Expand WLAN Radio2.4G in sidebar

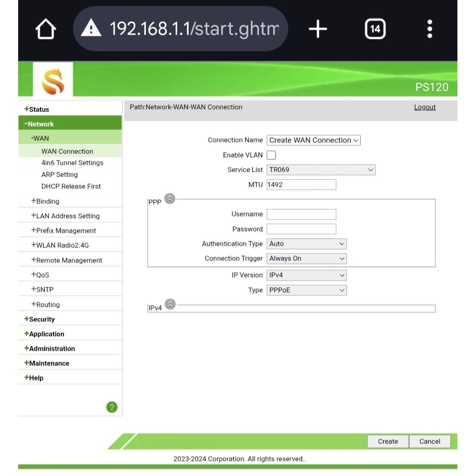coord(62,245)
